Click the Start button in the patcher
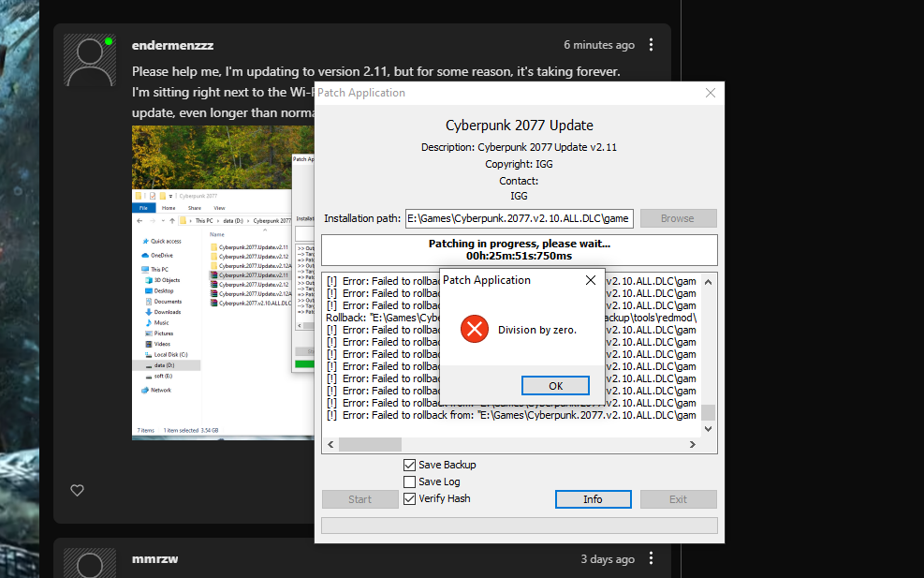 coord(360,499)
